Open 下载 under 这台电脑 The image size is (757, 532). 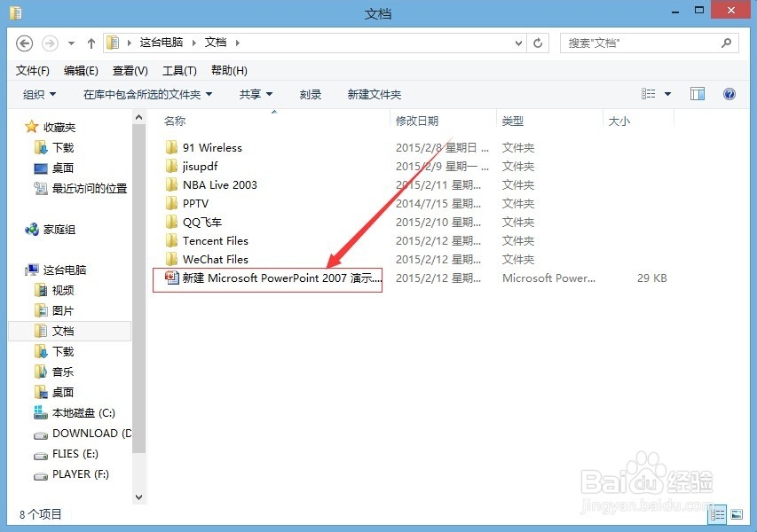(x=54, y=352)
